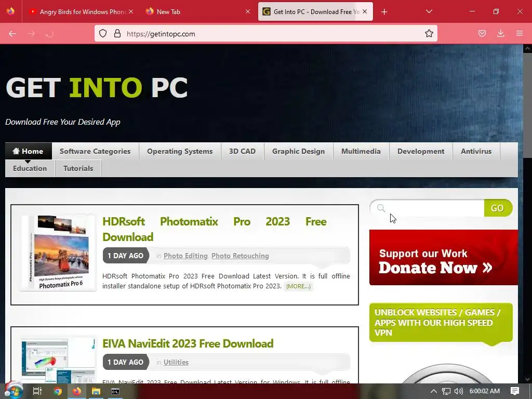Open EIVA NaviEdit 2023 Free Download link
This screenshot has width=532, height=399.
click(x=188, y=343)
